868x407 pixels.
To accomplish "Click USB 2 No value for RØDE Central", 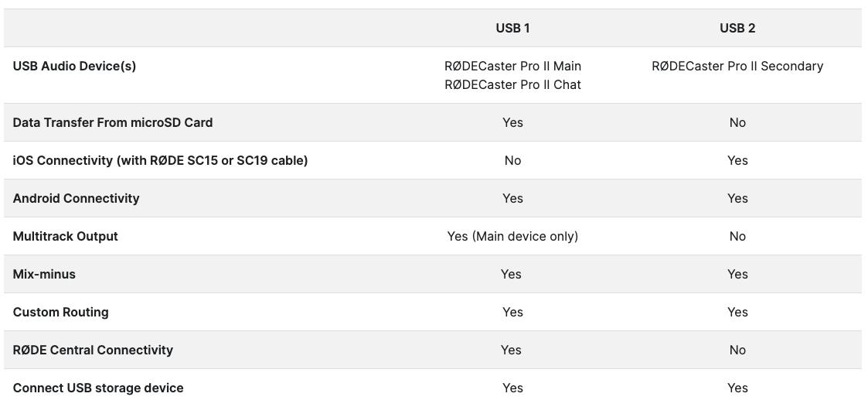I will [x=737, y=350].
